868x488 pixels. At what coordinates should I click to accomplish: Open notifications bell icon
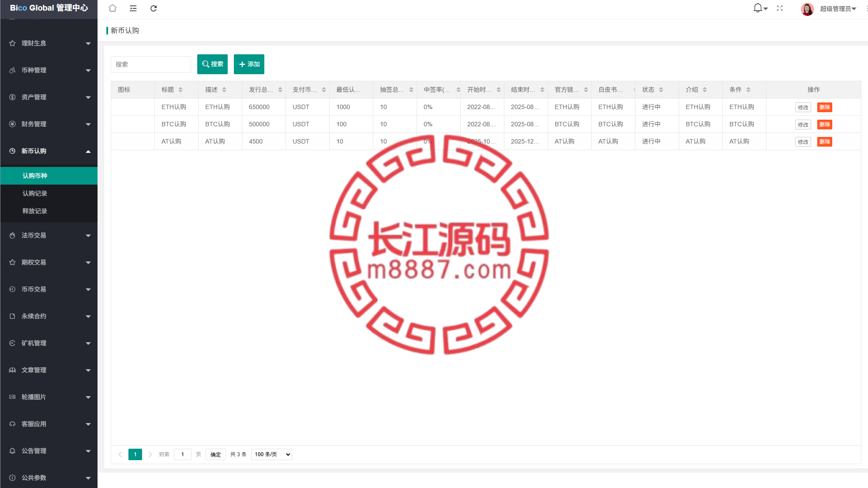758,8
